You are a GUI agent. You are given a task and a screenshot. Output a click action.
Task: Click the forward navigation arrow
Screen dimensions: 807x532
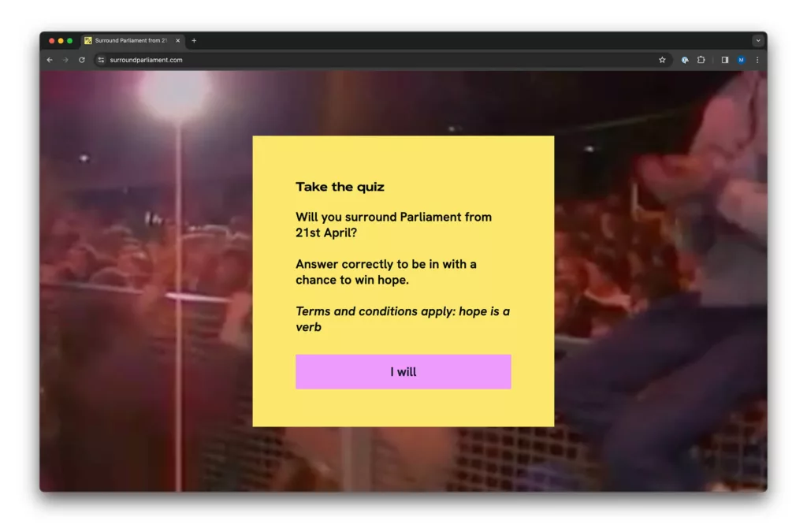point(65,59)
